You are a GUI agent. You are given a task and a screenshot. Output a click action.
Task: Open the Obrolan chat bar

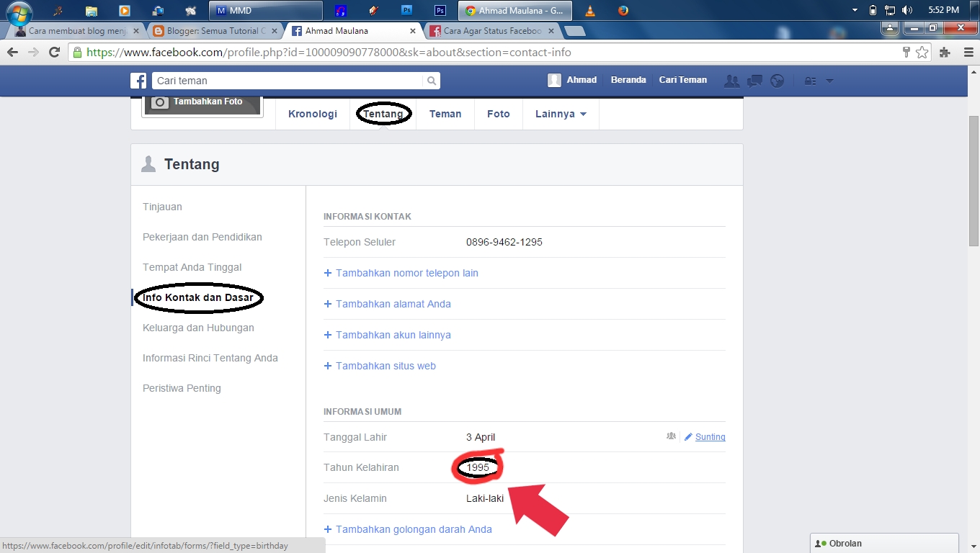click(x=884, y=544)
